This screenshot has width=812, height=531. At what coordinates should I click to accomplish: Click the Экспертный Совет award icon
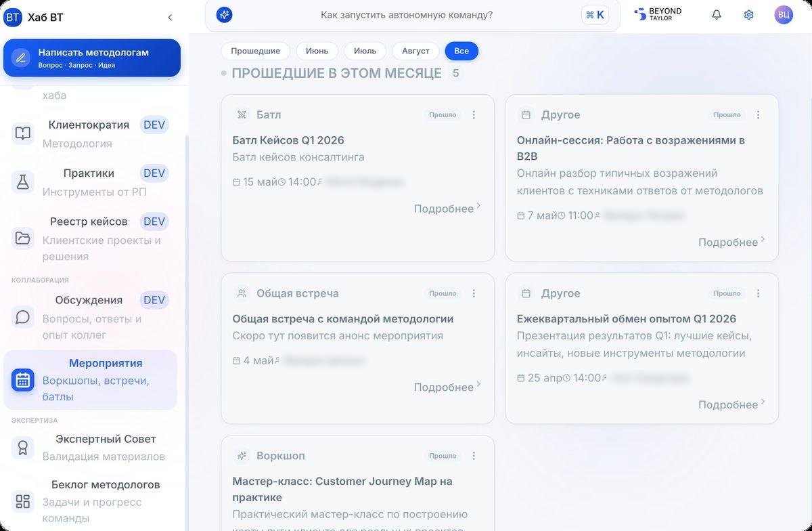[x=23, y=447]
